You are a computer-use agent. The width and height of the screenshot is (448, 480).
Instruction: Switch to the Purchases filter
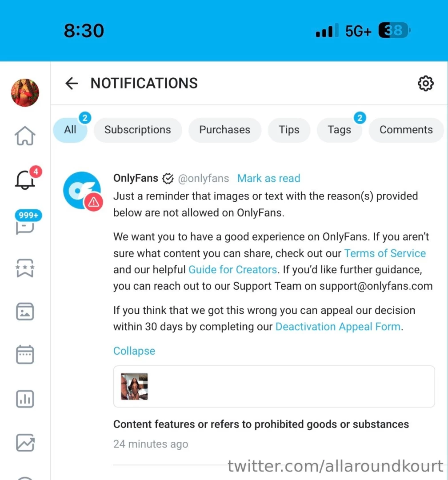225,130
